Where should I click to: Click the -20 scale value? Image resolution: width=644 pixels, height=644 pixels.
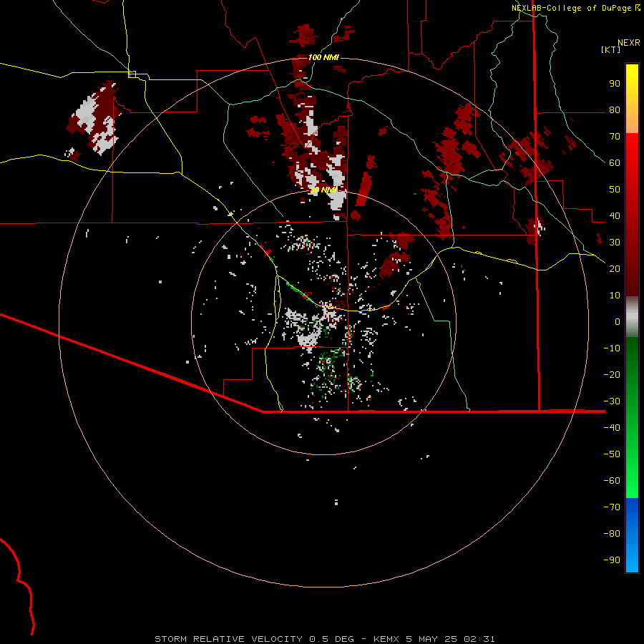(612, 374)
